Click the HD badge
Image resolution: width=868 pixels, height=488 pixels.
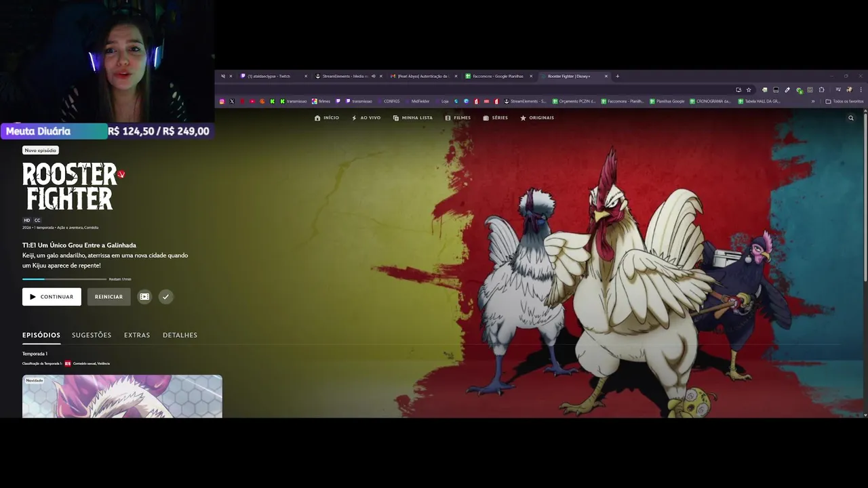point(27,220)
